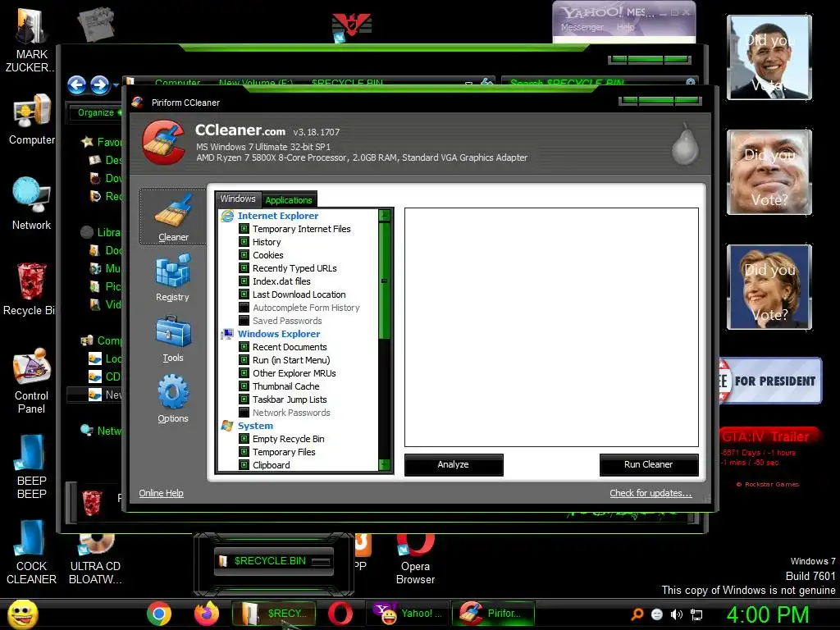Screen dimensions: 840x630
Task: Open the BEEP BEEP desktop shortcut
Action: 31,466
